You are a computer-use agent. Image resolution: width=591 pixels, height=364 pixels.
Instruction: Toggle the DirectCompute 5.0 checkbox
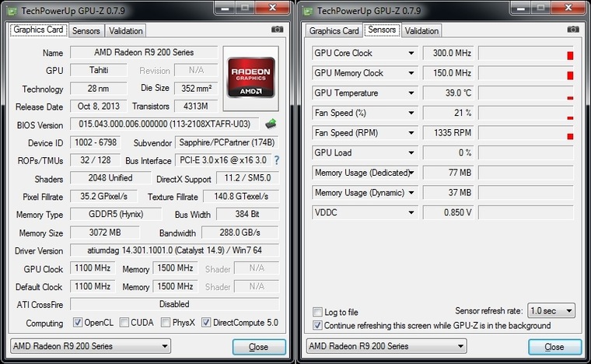click(206, 323)
